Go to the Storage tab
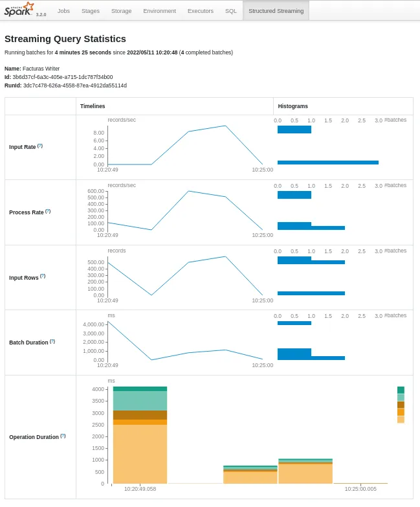This screenshot has width=420, height=507. pos(121,11)
